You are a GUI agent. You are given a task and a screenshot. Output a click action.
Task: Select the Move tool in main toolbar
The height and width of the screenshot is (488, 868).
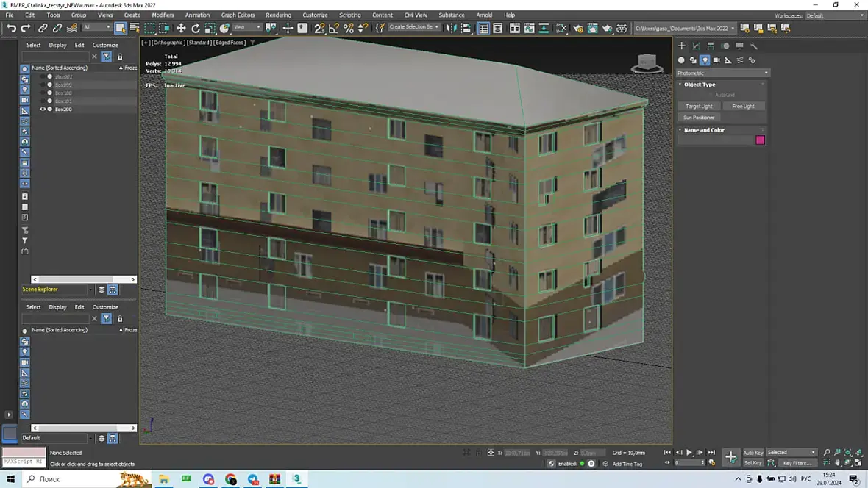coord(181,28)
